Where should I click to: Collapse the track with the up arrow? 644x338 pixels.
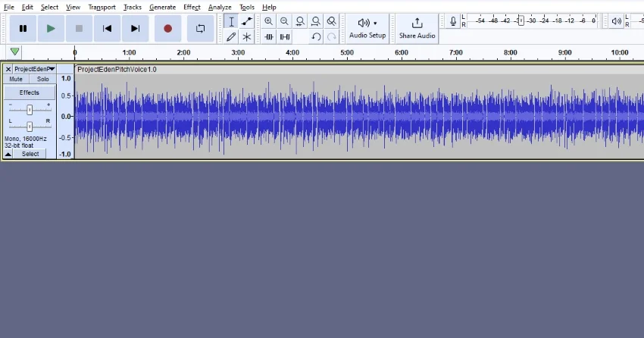8,154
